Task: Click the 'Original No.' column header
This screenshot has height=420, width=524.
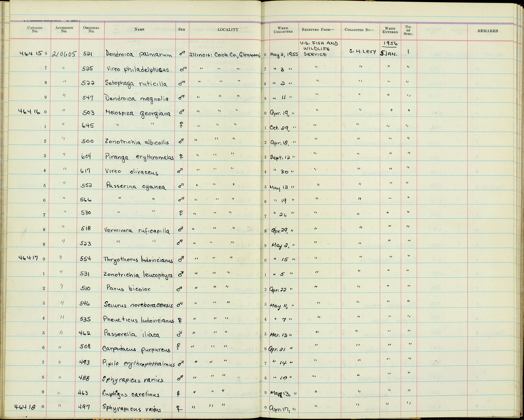Action: (91, 29)
